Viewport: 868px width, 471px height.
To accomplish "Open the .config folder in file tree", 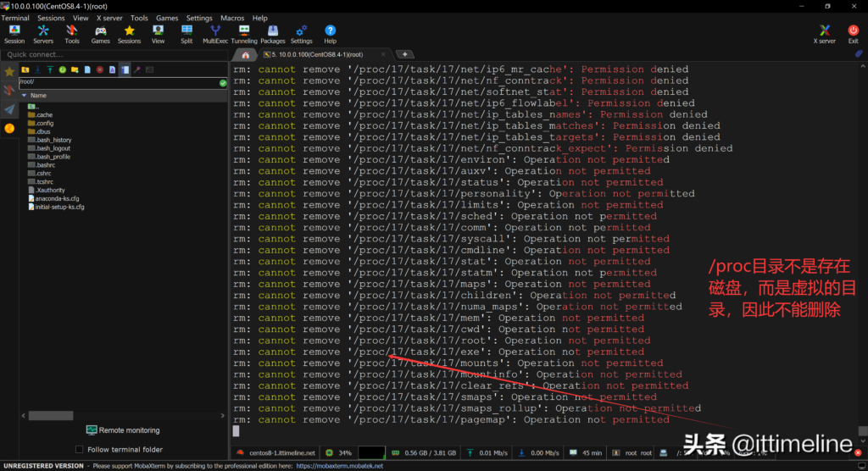I will 44,123.
